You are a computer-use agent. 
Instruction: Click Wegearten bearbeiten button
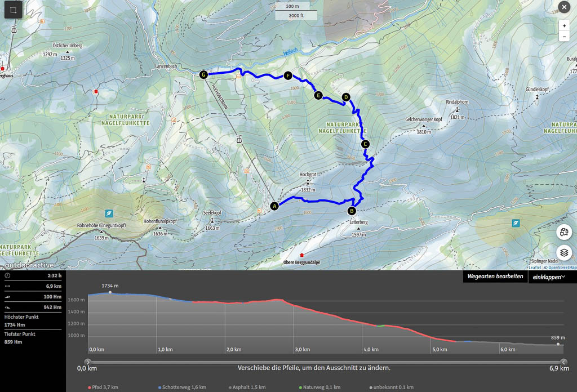pos(495,277)
